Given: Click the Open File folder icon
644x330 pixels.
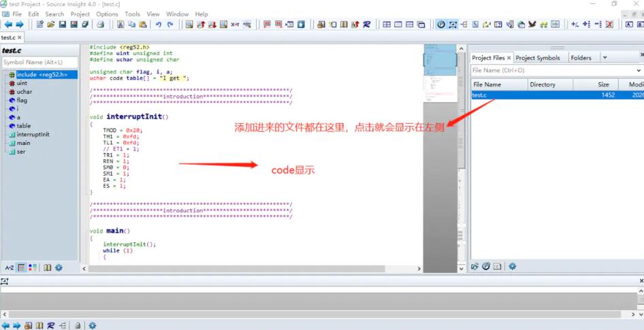Looking at the screenshot, I should (x=51, y=24).
